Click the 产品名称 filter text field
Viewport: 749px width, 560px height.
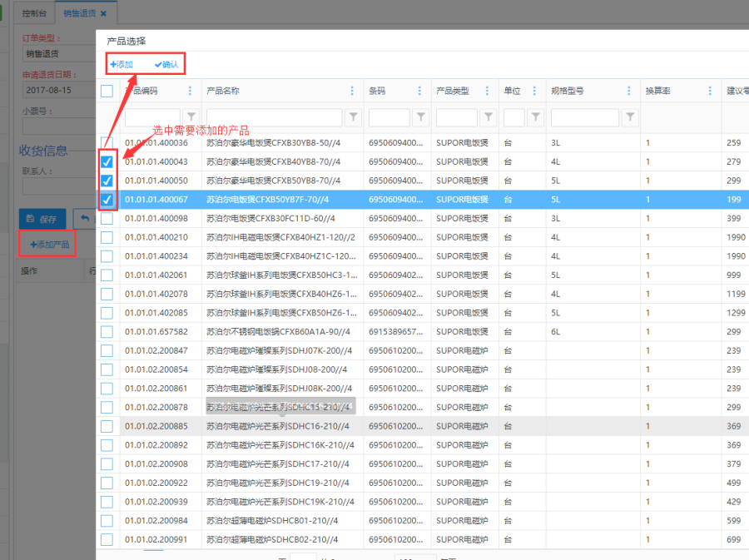click(x=274, y=117)
